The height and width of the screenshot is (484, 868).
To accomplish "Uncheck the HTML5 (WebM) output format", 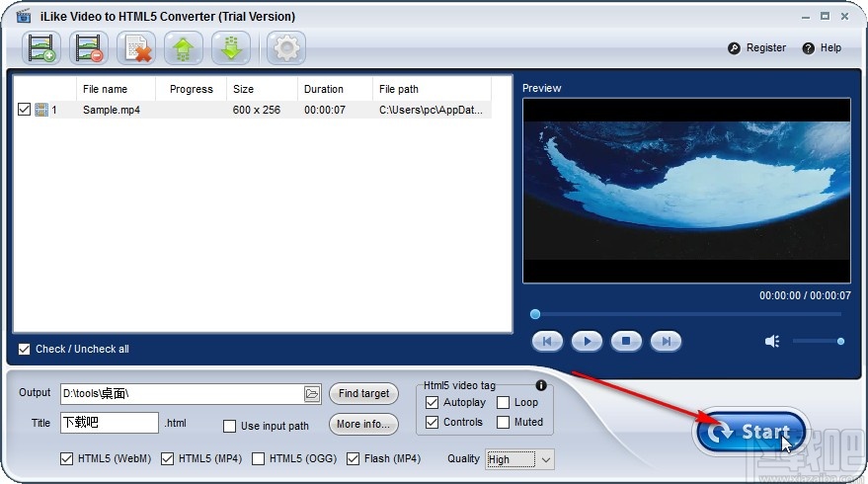I will [x=66, y=458].
